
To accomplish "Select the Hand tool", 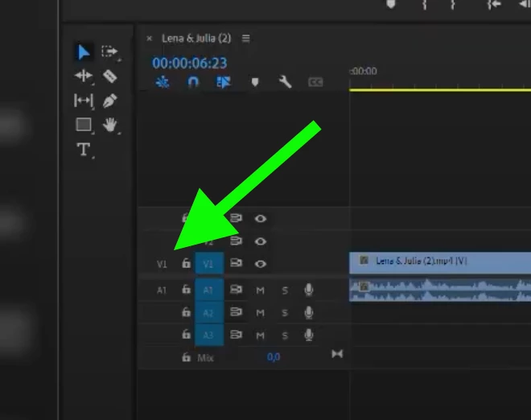I will click(110, 125).
